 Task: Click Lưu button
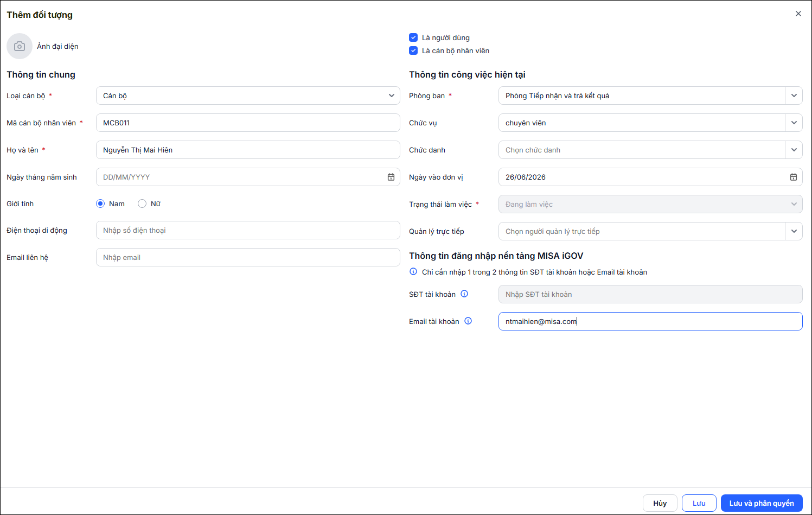coord(699,503)
